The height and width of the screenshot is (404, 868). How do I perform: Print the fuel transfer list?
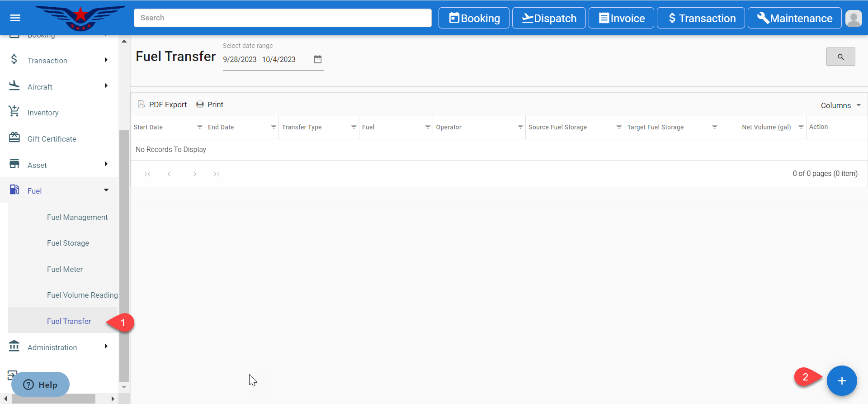click(210, 105)
